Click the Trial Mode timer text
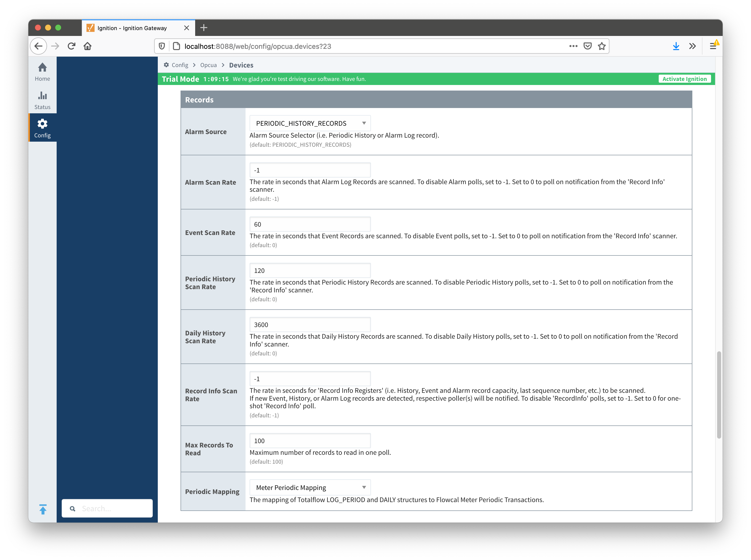The height and width of the screenshot is (560, 751). (216, 79)
